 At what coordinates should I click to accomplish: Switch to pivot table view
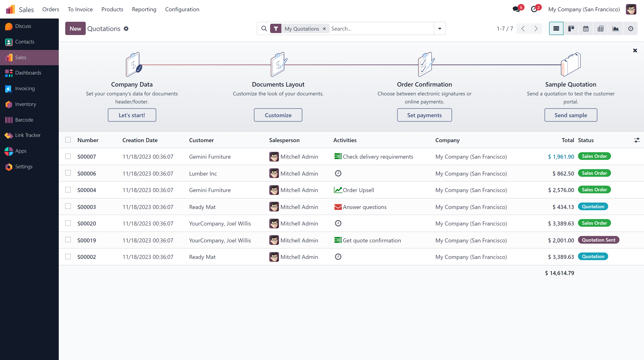click(601, 29)
